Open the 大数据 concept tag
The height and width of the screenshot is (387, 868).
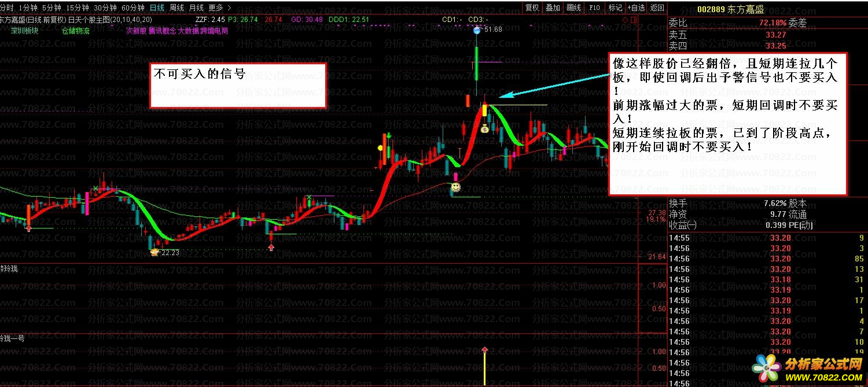point(188,31)
